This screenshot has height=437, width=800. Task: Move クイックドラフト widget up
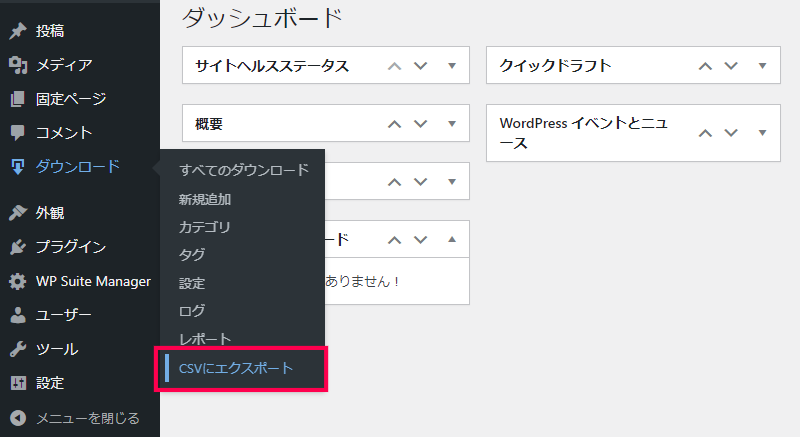705,66
